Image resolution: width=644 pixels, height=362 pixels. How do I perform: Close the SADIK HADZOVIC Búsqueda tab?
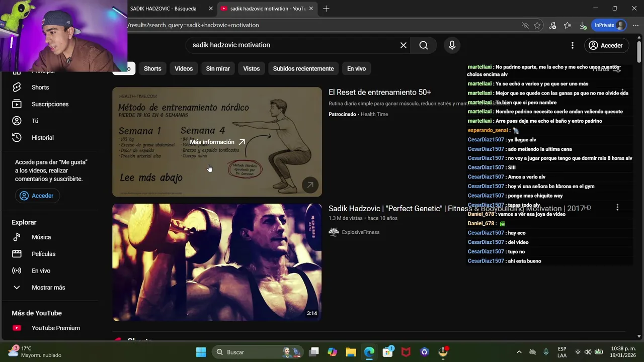[x=211, y=9]
